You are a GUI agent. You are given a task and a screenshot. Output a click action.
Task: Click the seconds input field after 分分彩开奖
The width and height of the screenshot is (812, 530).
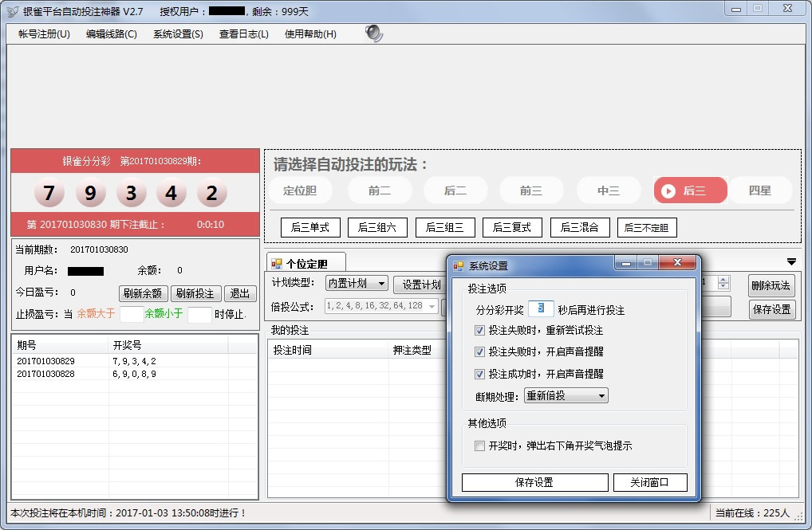[540, 309]
